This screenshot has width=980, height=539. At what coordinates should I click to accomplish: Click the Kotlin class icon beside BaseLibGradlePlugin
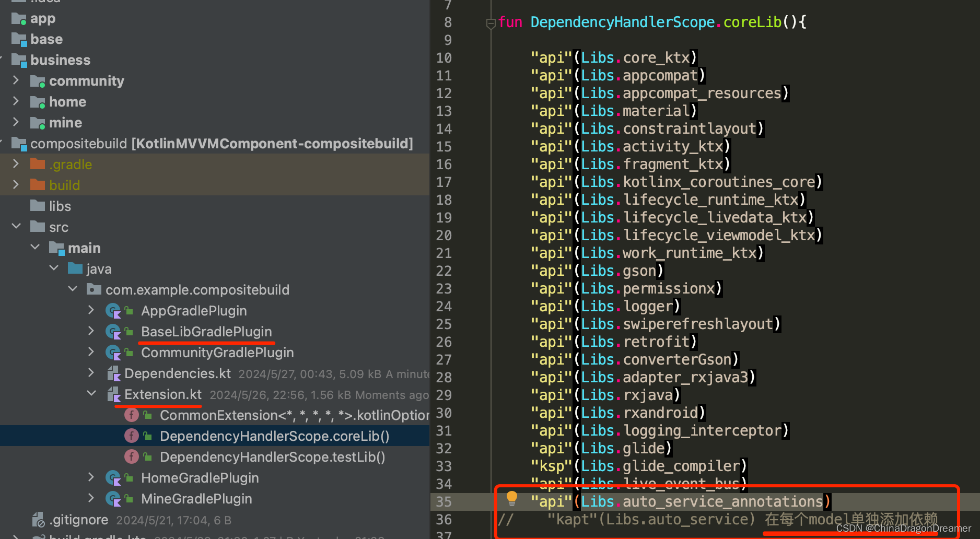click(x=113, y=331)
